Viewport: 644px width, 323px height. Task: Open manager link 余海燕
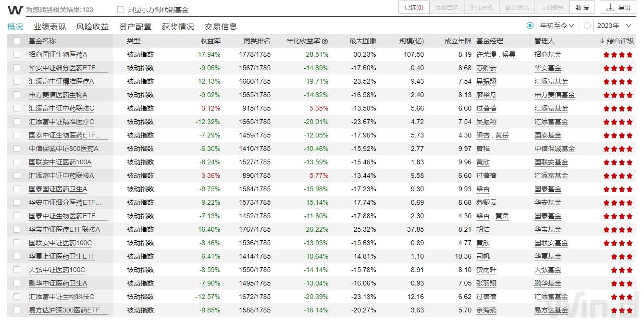(486, 311)
